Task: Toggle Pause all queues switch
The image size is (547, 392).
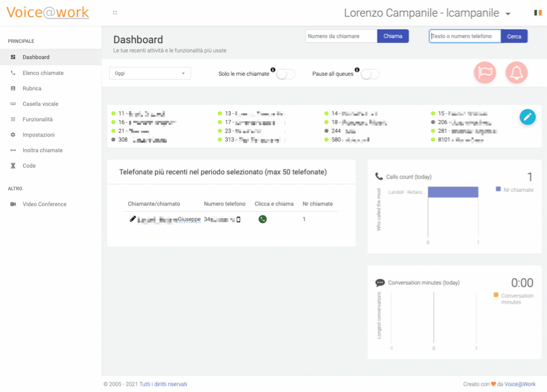Action: (x=370, y=74)
